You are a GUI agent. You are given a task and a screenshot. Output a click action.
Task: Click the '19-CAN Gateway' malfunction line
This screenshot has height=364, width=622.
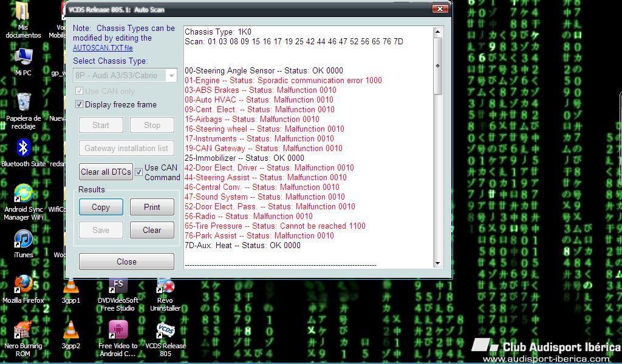pyautogui.click(x=264, y=148)
